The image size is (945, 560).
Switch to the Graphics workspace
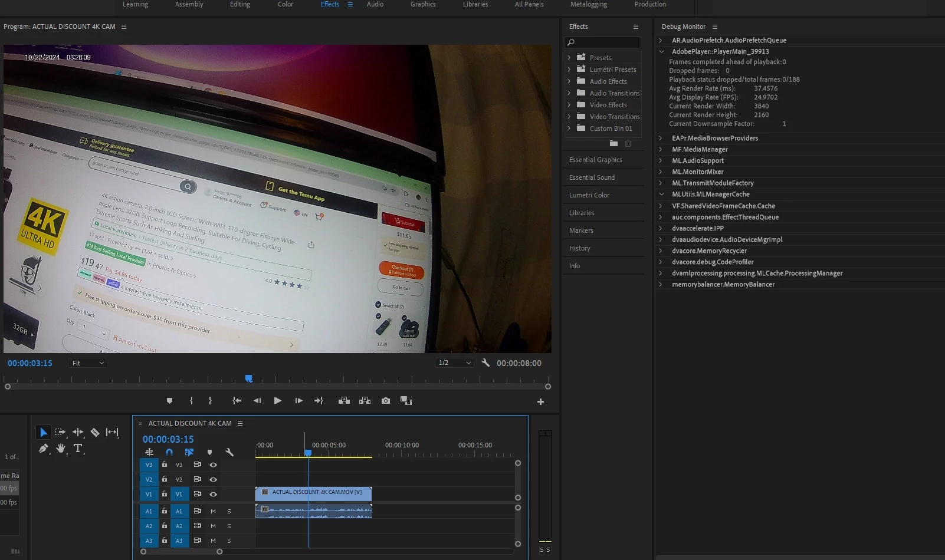[x=423, y=5]
